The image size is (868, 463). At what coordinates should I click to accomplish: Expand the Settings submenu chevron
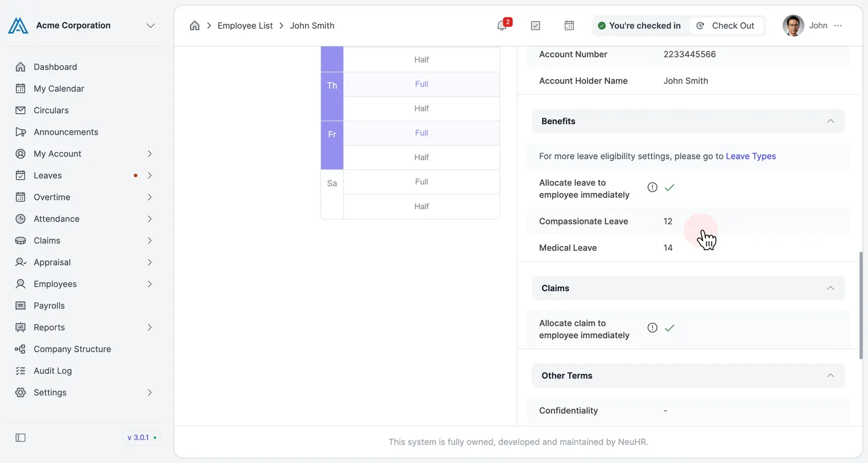(x=149, y=392)
